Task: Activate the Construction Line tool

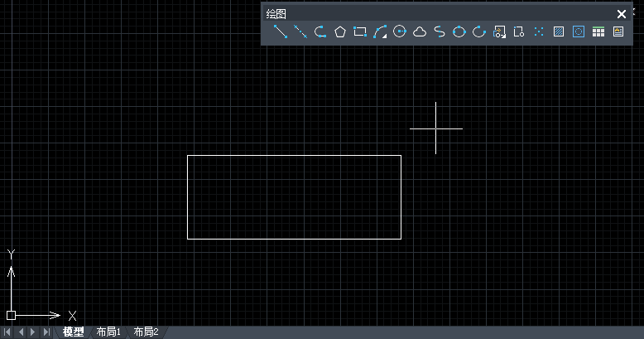Action: [x=300, y=32]
